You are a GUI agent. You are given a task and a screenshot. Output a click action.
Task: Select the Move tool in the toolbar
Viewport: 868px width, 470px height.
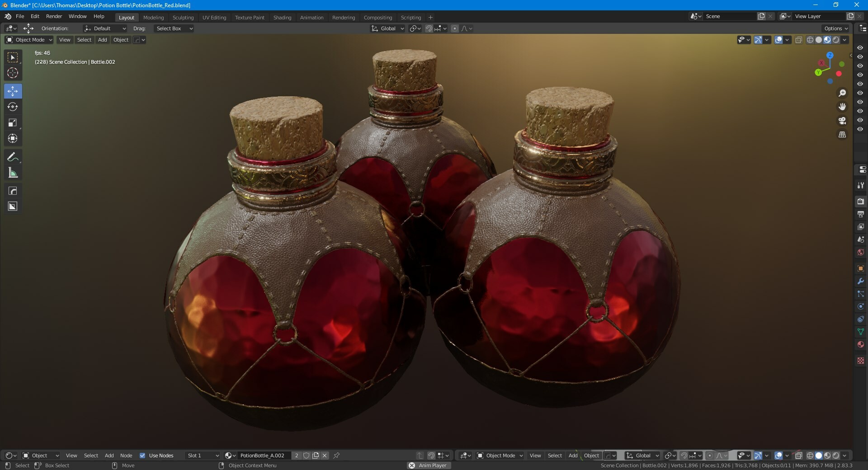point(13,91)
